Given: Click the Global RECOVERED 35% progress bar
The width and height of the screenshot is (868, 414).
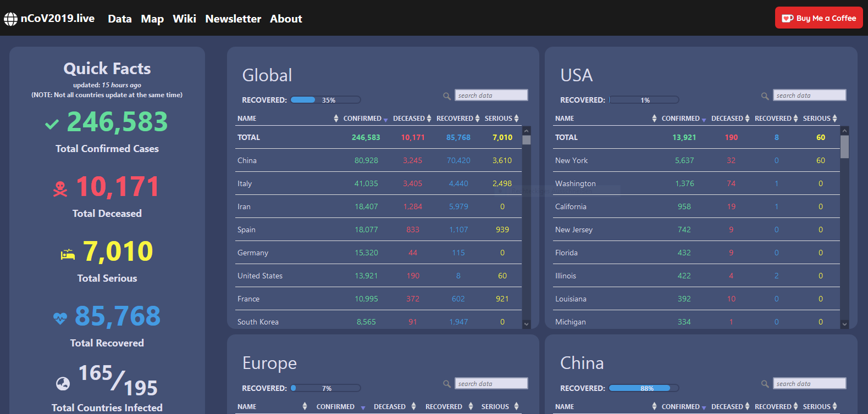Looking at the screenshot, I should [325, 100].
